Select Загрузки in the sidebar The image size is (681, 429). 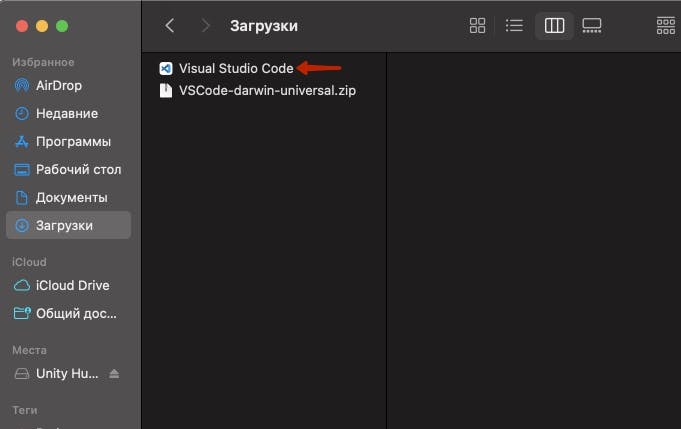(69, 225)
